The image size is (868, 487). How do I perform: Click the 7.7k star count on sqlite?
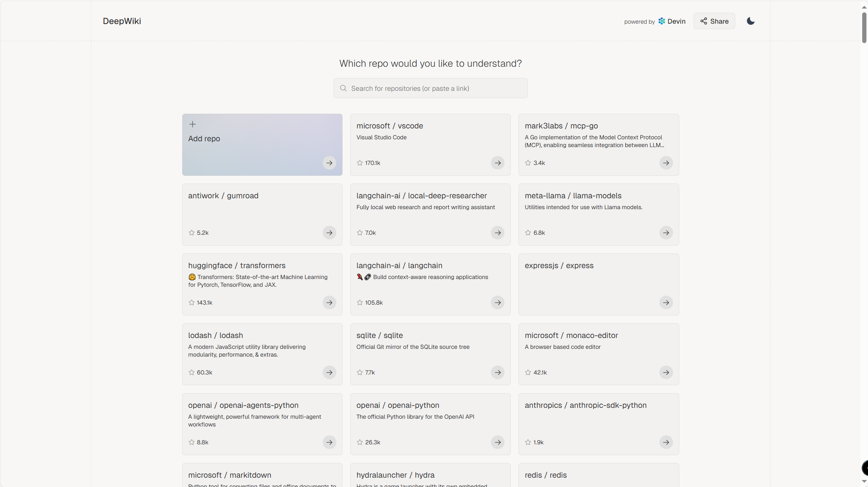point(370,372)
